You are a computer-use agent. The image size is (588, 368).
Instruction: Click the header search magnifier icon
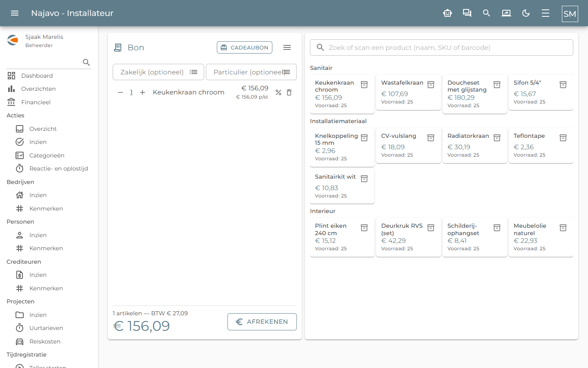coord(487,13)
